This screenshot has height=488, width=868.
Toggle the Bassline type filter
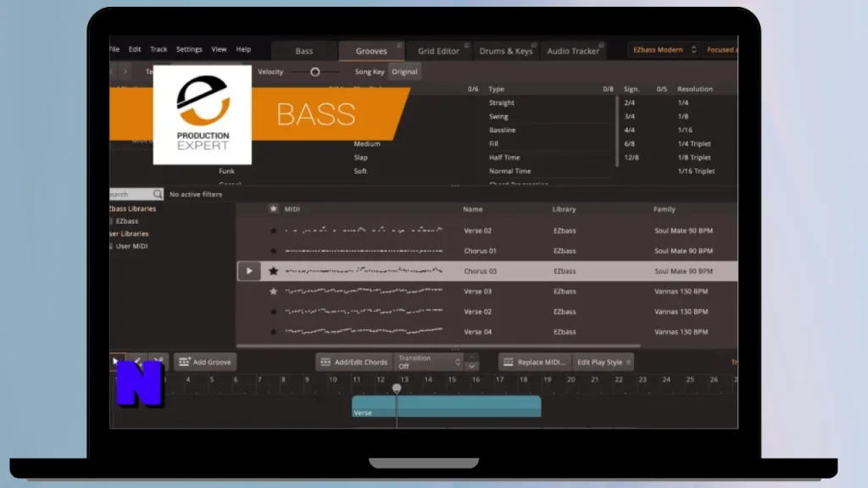click(502, 130)
